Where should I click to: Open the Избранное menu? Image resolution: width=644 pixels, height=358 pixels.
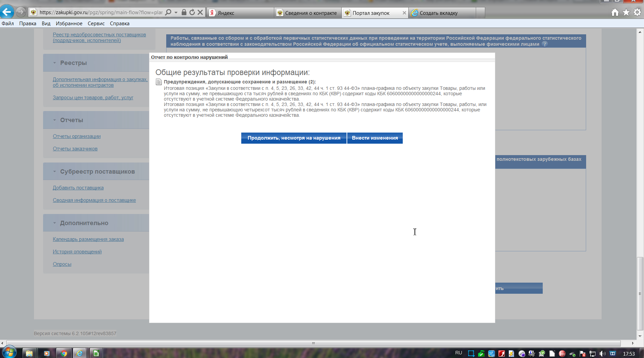[69, 24]
